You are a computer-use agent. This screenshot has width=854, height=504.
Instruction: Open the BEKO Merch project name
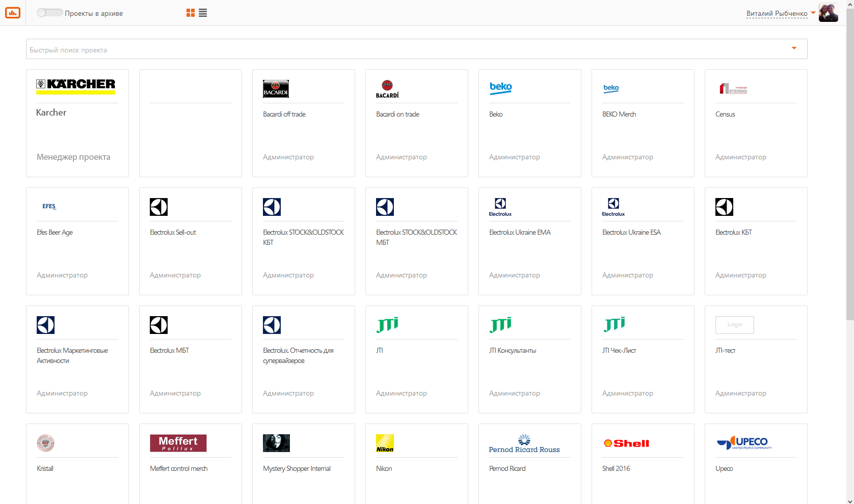(619, 114)
